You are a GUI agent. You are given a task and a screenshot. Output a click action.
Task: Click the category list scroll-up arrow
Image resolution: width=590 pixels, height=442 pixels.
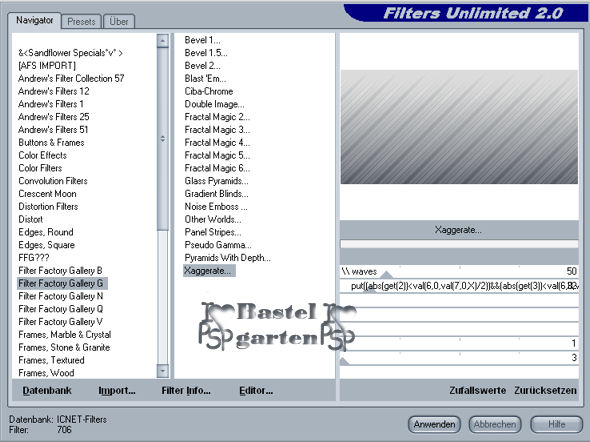point(163,41)
